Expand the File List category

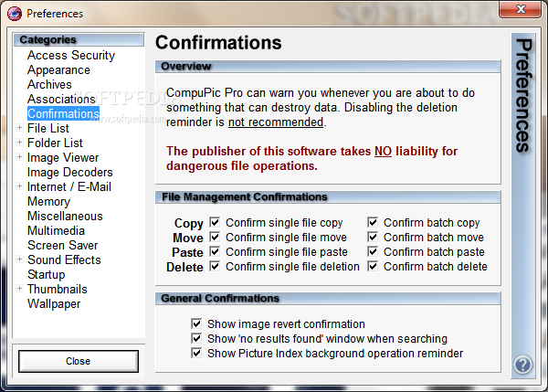(19, 128)
